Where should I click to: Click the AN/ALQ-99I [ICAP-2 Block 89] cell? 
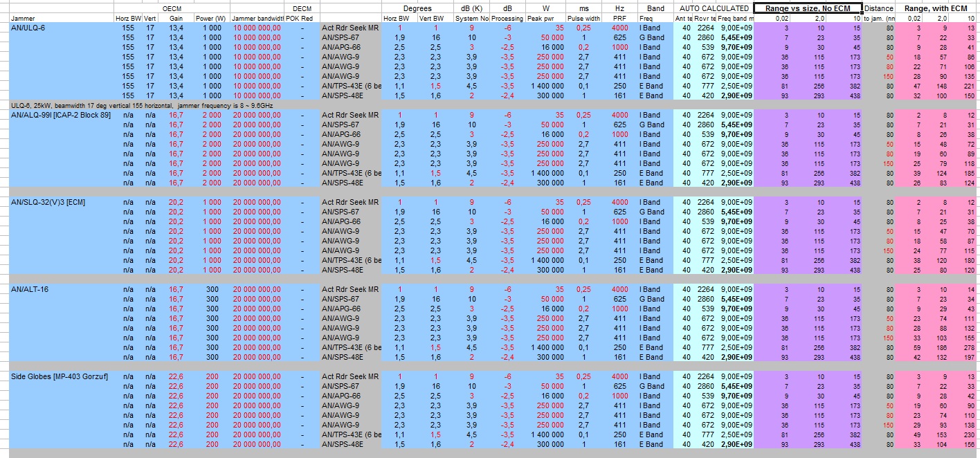[x=62, y=114]
